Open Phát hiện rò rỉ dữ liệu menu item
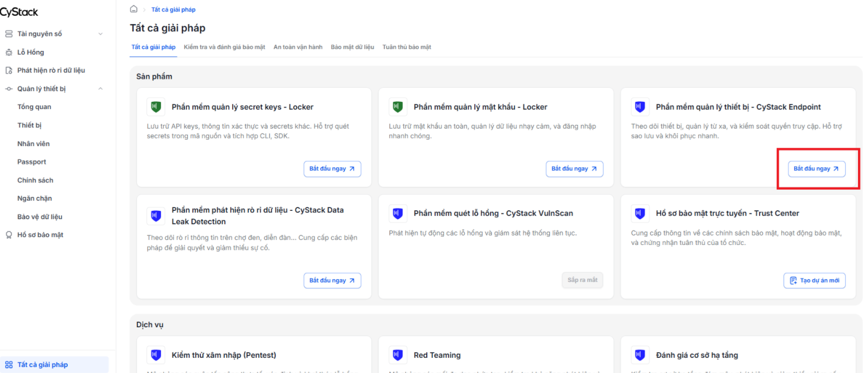Screen dimensions: 868x373 click(x=51, y=70)
